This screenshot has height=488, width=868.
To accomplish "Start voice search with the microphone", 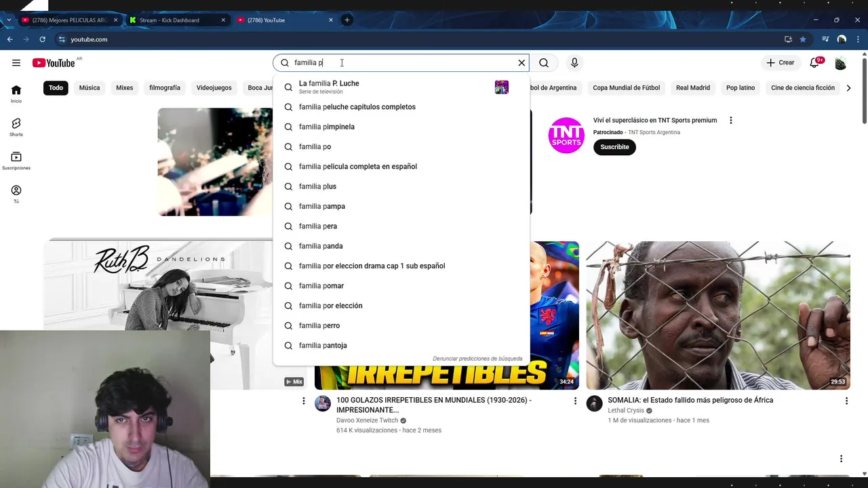I will [x=574, y=63].
